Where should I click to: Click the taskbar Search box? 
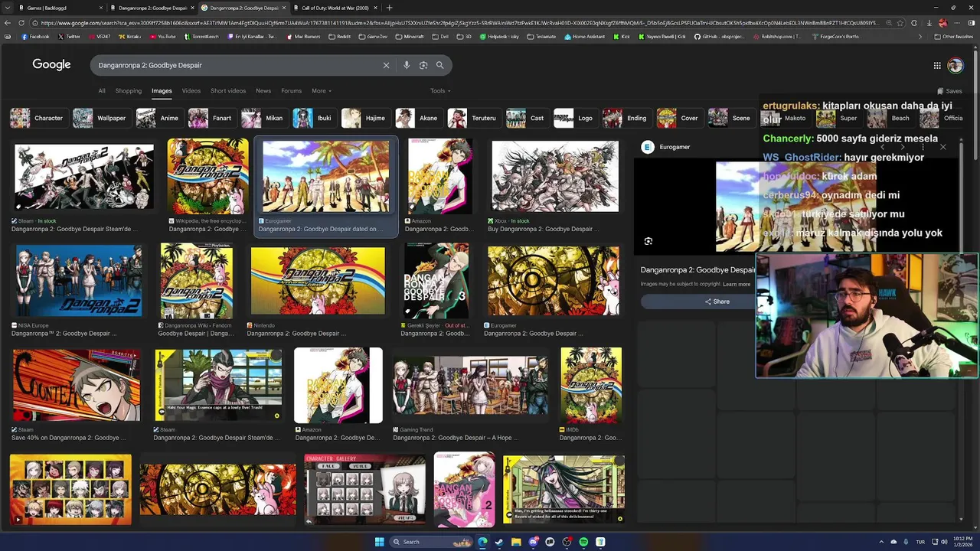click(431, 542)
